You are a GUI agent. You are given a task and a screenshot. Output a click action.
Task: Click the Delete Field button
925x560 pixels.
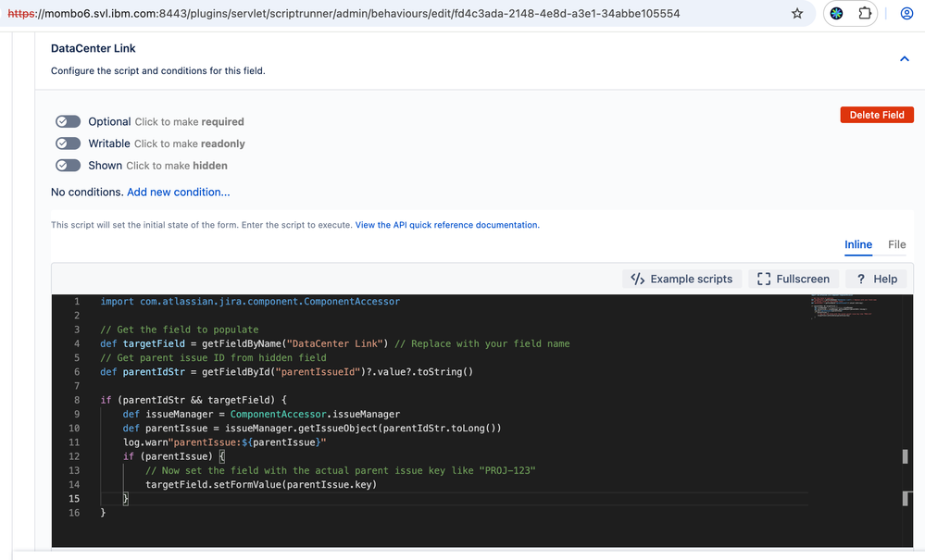(877, 115)
